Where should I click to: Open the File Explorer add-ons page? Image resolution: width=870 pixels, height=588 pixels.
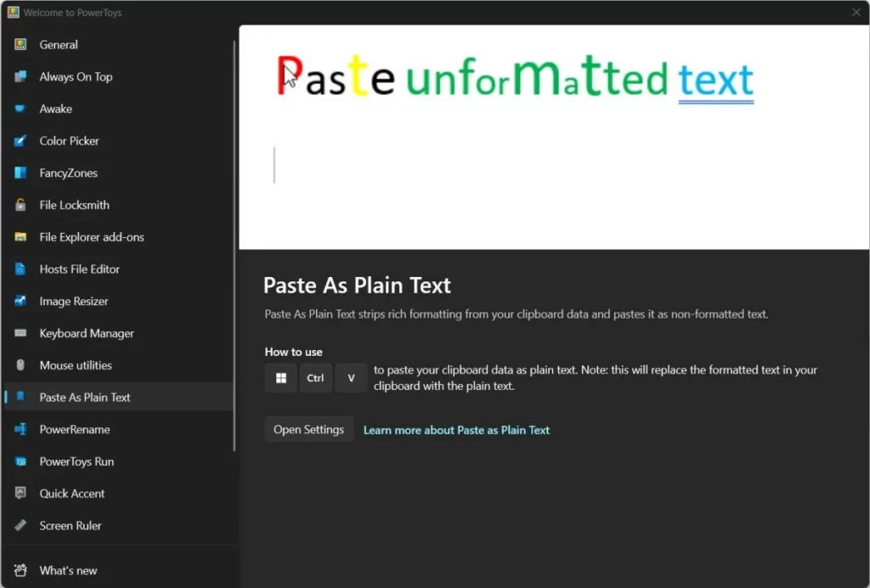(92, 237)
